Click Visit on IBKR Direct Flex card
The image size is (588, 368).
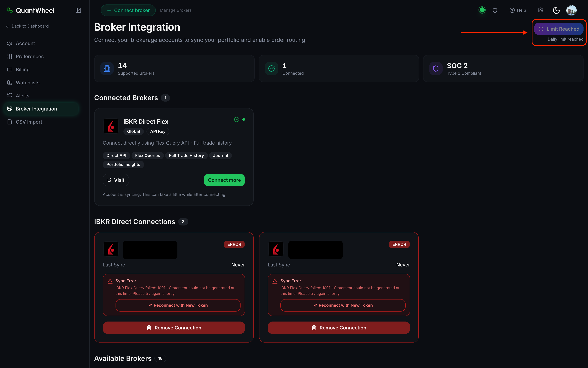[x=116, y=180]
